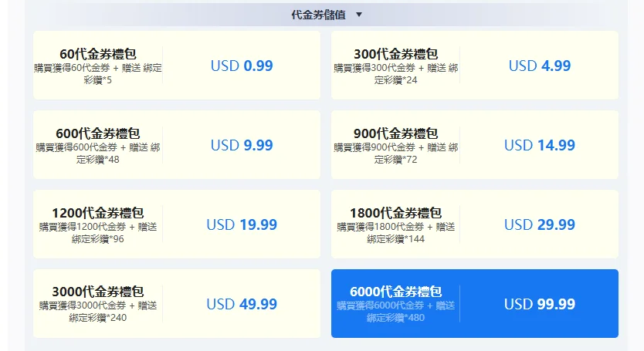The image size is (644, 351).
Task: Choose the USD 49.99 price
Action: (242, 304)
